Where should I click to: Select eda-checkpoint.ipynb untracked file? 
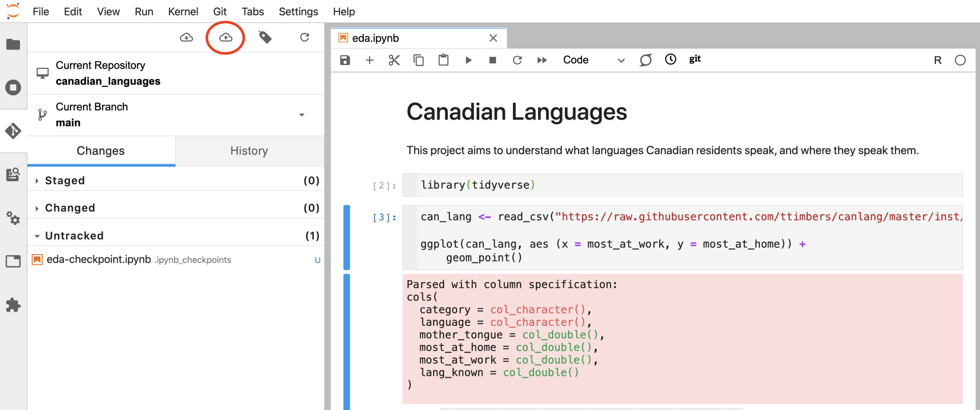99,260
